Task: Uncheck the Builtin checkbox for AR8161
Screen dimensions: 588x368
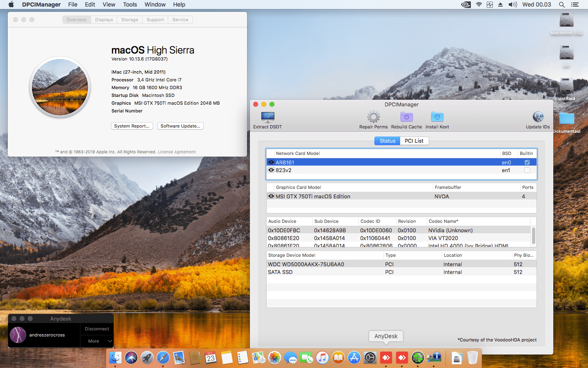Action: (526, 162)
